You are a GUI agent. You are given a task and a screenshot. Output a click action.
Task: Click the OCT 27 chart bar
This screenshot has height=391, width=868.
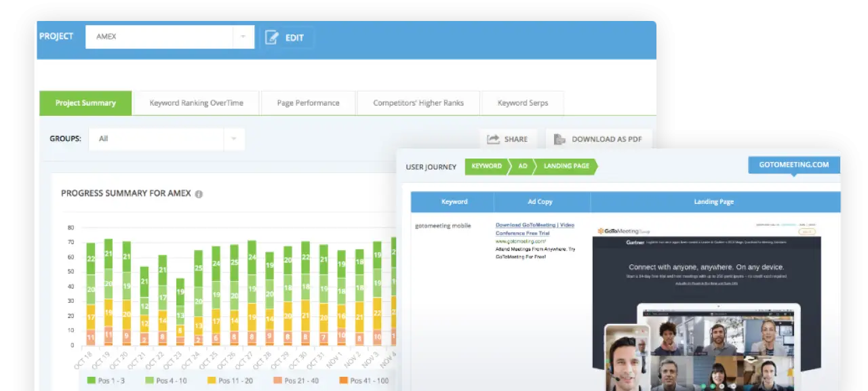[x=252, y=293]
